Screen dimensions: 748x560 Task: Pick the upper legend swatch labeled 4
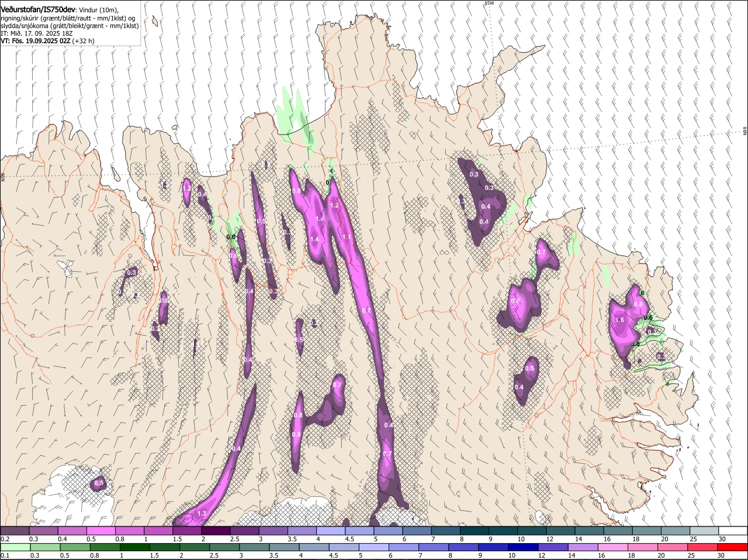[x=331, y=530]
